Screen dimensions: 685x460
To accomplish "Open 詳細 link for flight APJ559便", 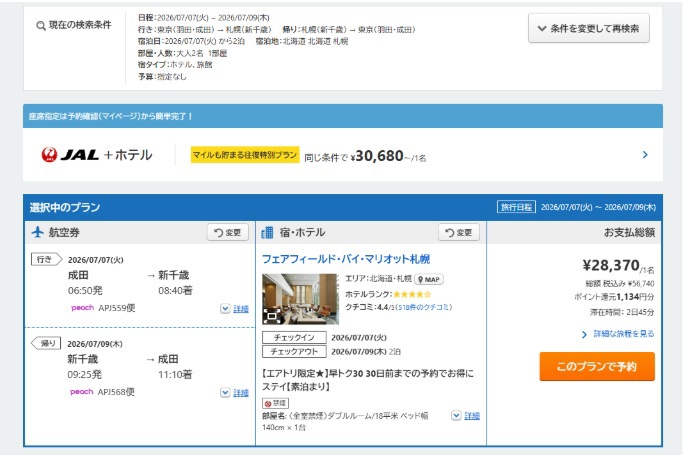I will click(241, 309).
